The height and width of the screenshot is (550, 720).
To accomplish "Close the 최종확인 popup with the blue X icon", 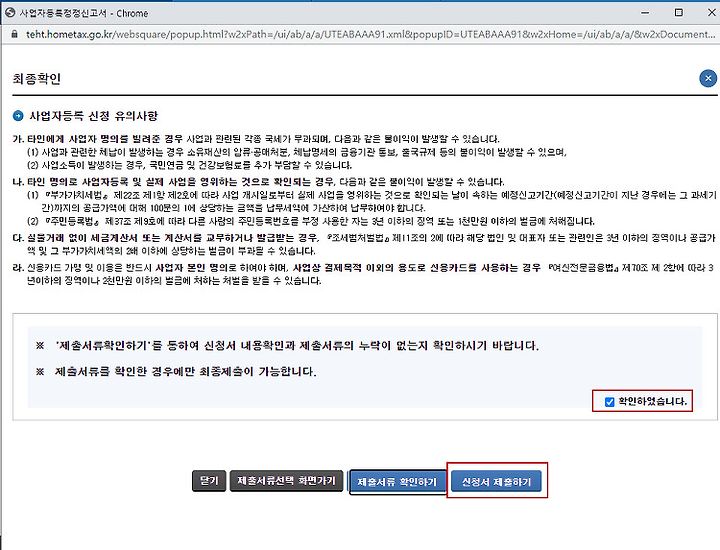I will pyautogui.click(x=708, y=79).
